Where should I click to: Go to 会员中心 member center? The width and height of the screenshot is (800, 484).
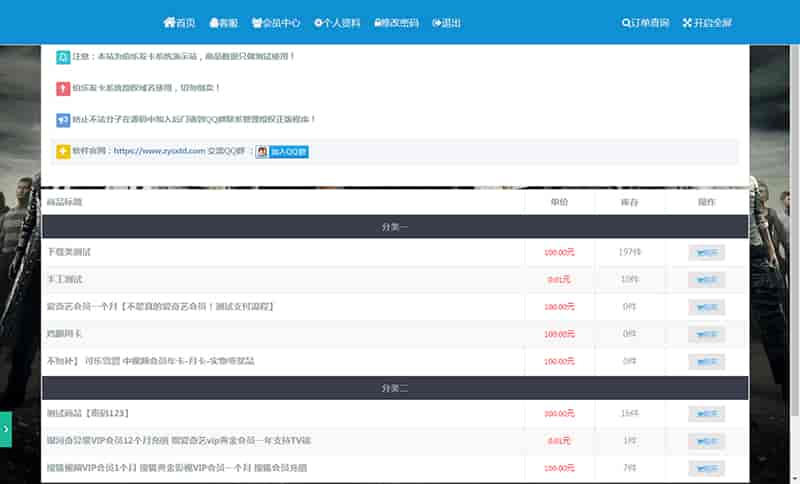point(276,23)
